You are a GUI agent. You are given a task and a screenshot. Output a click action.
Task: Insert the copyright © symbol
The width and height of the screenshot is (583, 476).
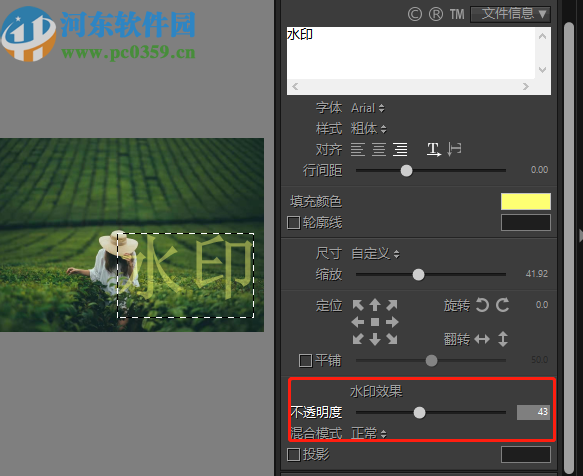tap(415, 15)
